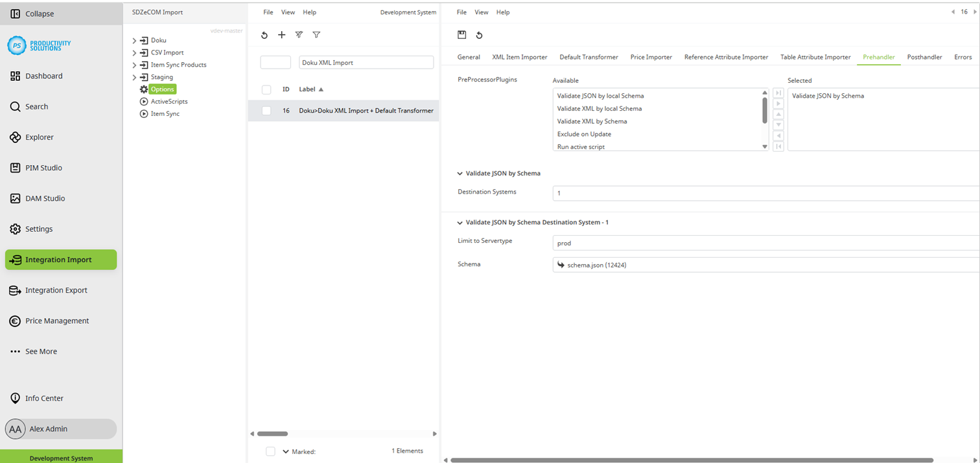This screenshot has height=463, width=980.
Task: Tick the Marked checkbox at the bottom
Action: [270, 451]
